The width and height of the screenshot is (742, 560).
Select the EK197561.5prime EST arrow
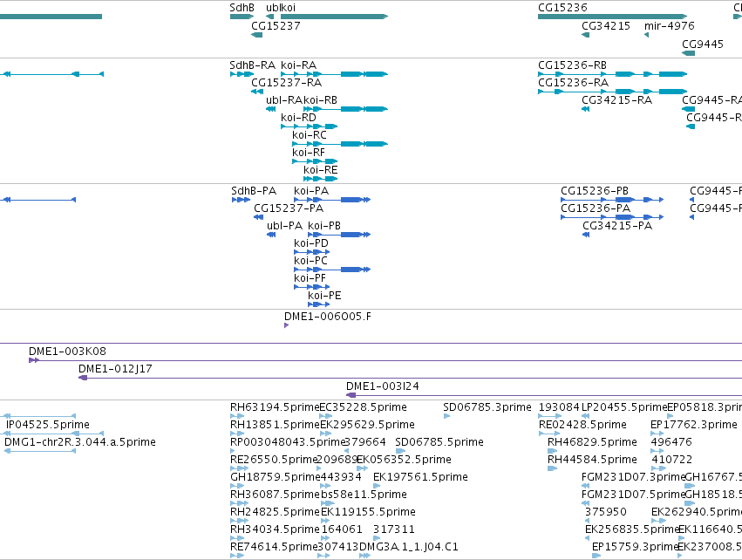click(377, 486)
